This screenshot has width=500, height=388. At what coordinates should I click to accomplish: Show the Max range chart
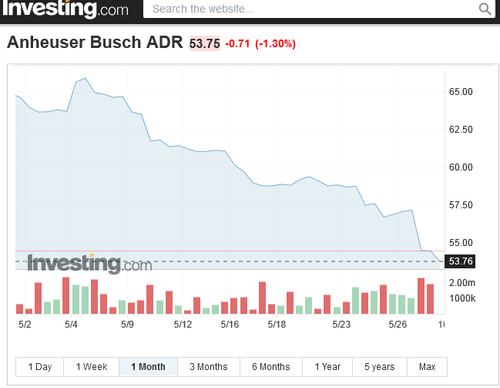[427, 367]
